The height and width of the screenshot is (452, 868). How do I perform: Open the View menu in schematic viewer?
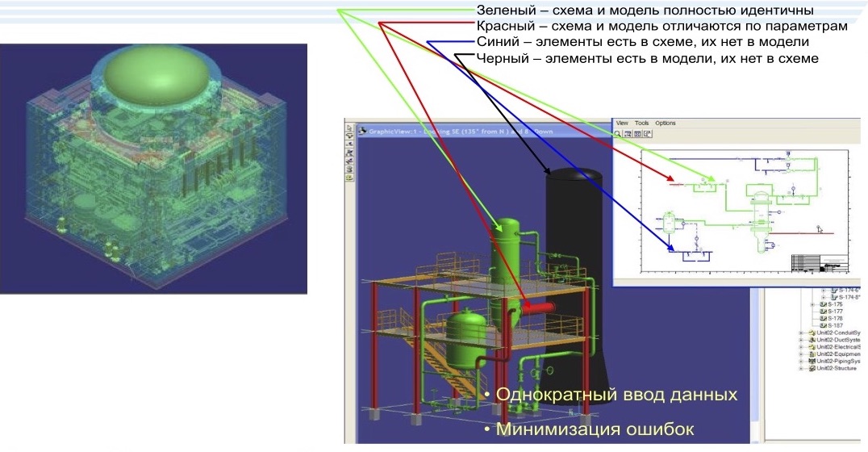coord(622,123)
